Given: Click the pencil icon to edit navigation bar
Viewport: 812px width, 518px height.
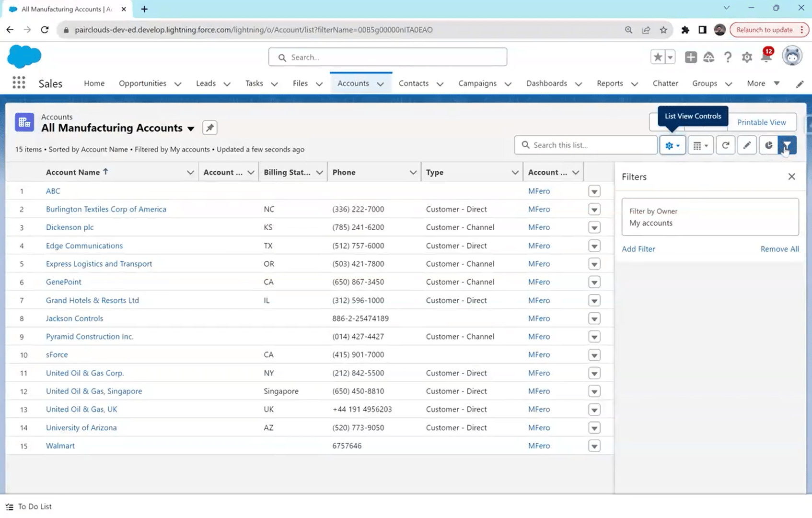Looking at the screenshot, I should [800, 84].
